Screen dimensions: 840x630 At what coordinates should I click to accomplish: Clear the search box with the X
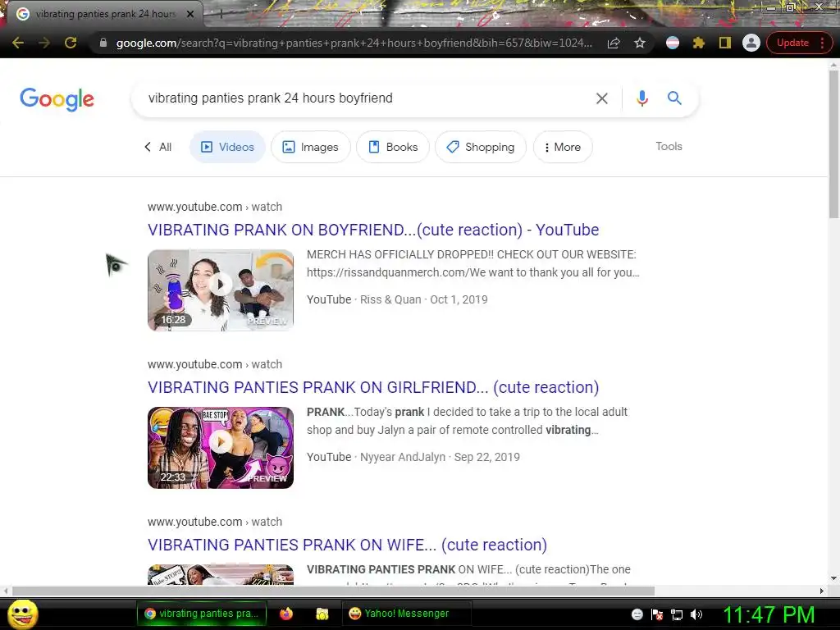(x=601, y=98)
